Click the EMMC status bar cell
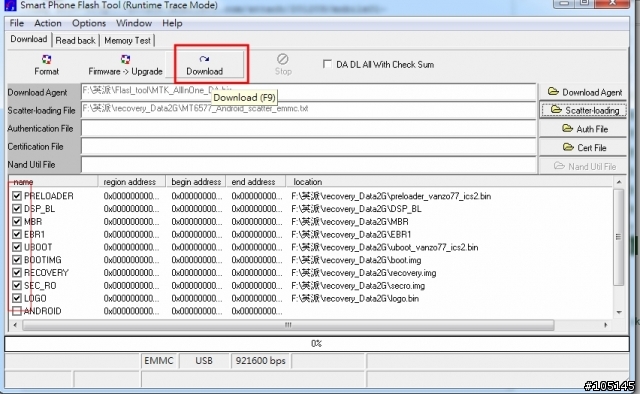Screen dimensions: 640x394 coord(159,361)
